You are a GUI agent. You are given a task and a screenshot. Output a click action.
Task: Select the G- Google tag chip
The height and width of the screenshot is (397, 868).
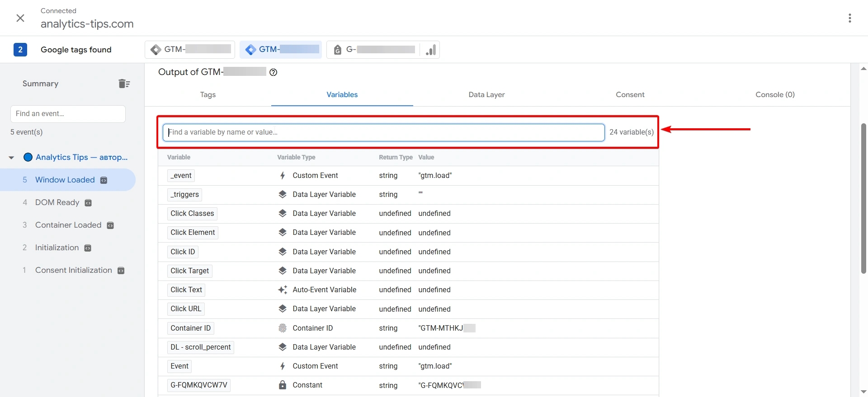[373, 50]
